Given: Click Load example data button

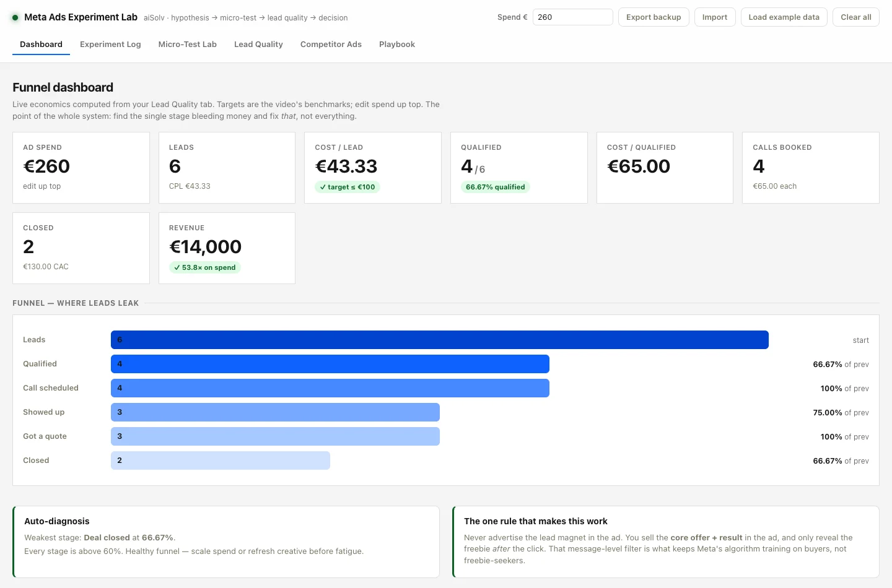Looking at the screenshot, I should point(784,17).
